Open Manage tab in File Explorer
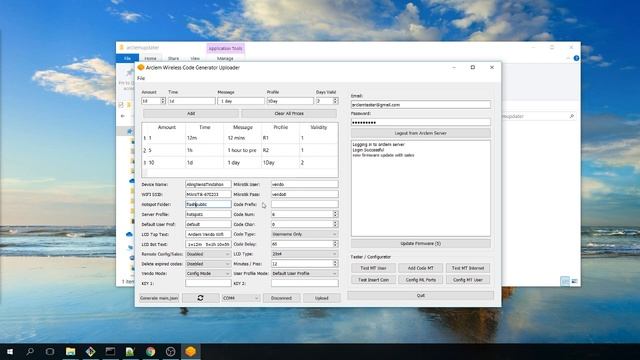Viewport: 640px width, 360px height. [x=225, y=59]
